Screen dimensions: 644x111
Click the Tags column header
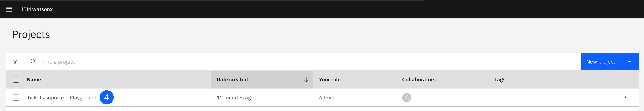[500, 80]
